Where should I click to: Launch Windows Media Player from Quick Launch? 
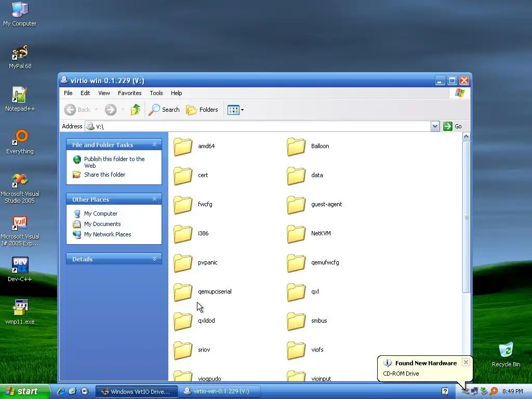click(85, 391)
